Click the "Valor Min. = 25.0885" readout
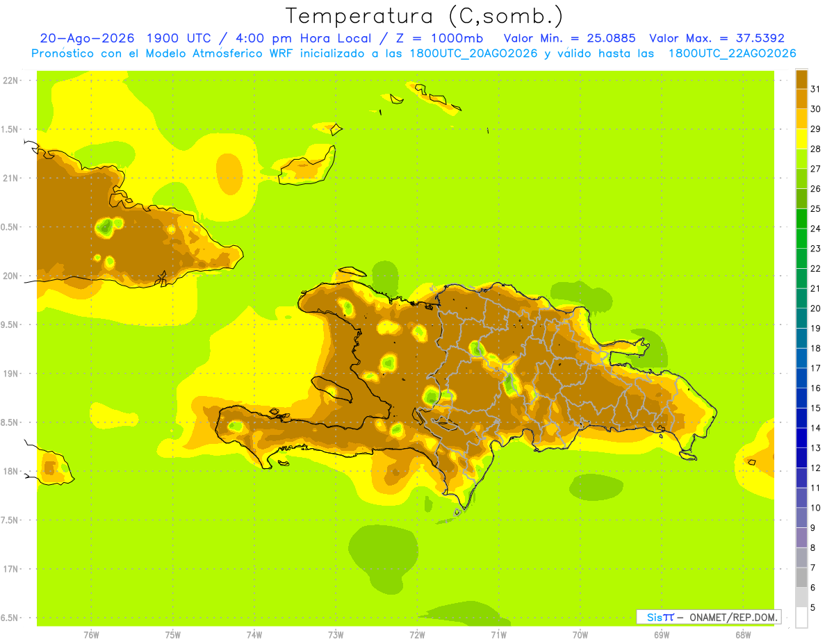 [x=569, y=38]
